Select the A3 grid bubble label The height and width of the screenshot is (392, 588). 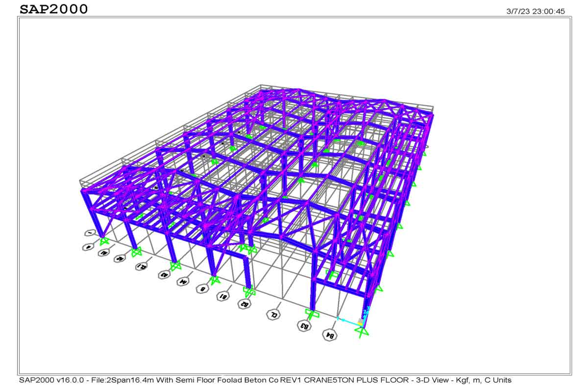[164, 274]
